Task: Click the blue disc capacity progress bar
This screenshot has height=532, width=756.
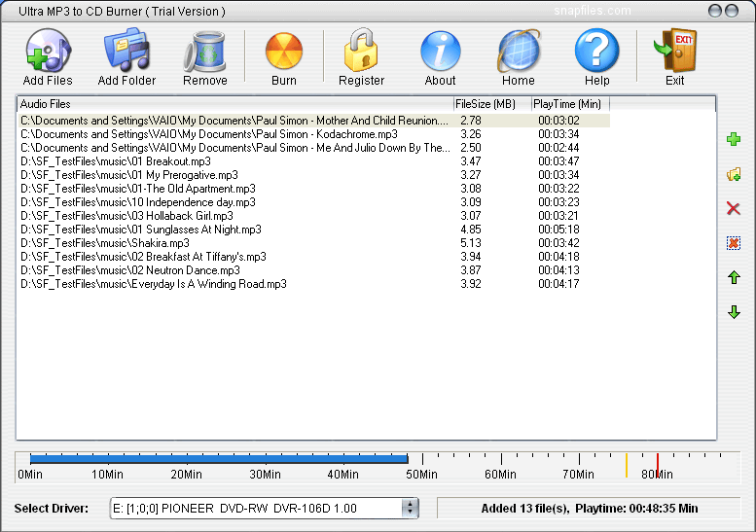Action: point(219,459)
